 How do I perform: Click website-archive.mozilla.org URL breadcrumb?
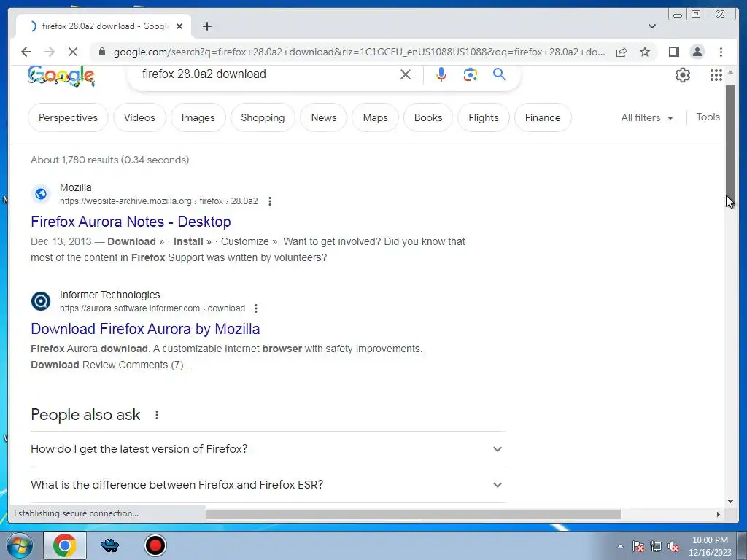coord(158,201)
